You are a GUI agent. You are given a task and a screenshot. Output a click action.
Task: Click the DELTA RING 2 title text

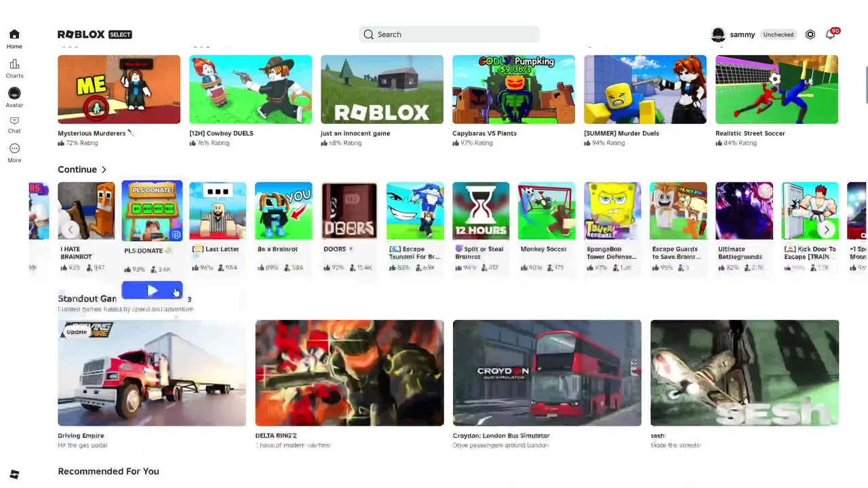pyautogui.click(x=276, y=436)
